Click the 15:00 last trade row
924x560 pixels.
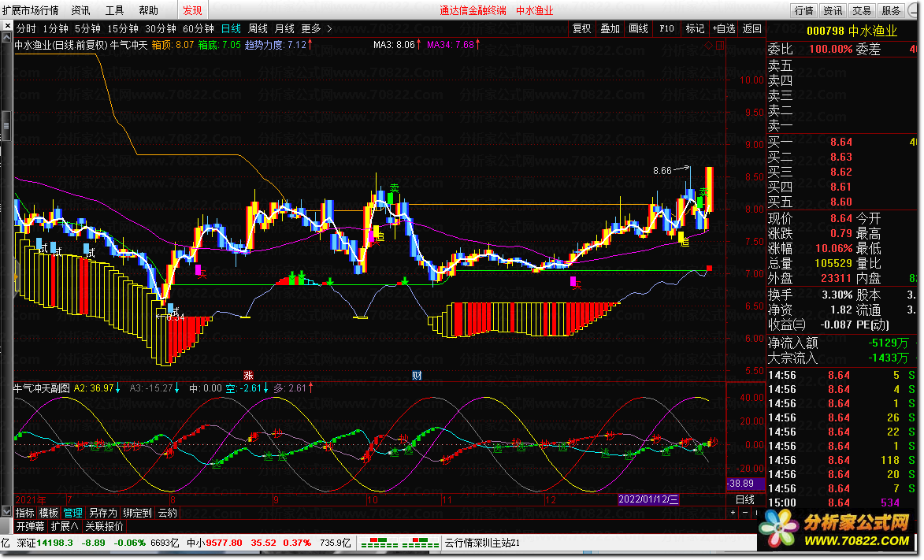point(841,503)
